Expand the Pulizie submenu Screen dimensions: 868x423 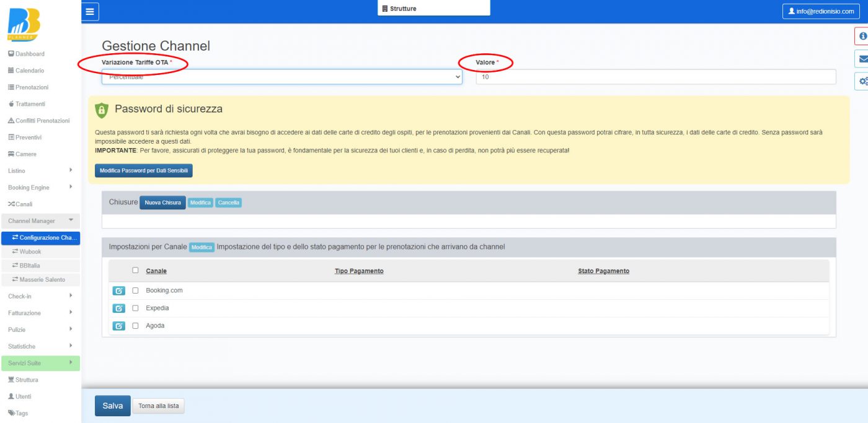click(40, 329)
